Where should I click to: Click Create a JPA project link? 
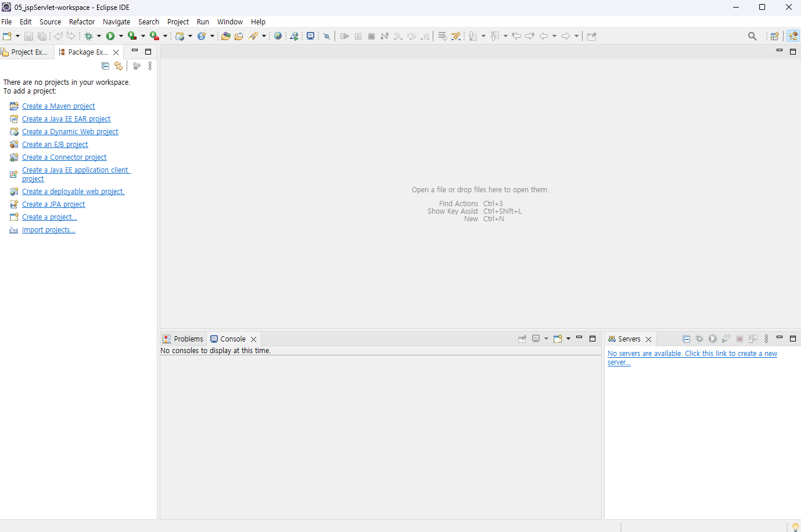coord(53,204)
